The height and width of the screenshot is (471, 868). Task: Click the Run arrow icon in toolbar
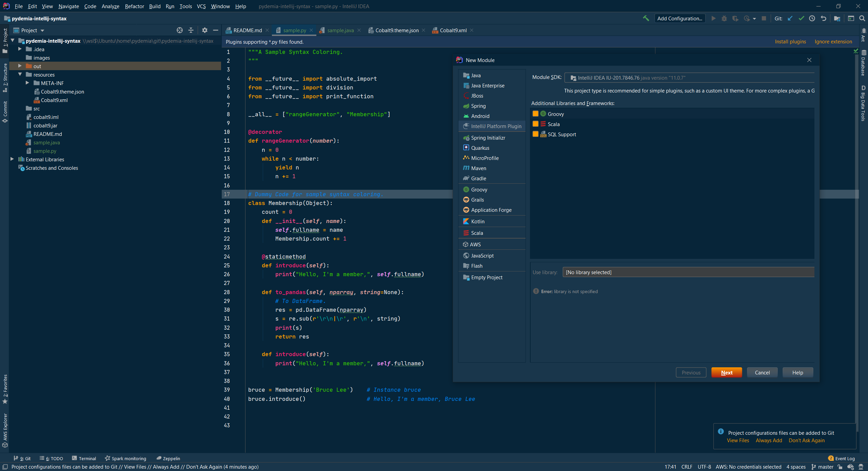(713, 18)
